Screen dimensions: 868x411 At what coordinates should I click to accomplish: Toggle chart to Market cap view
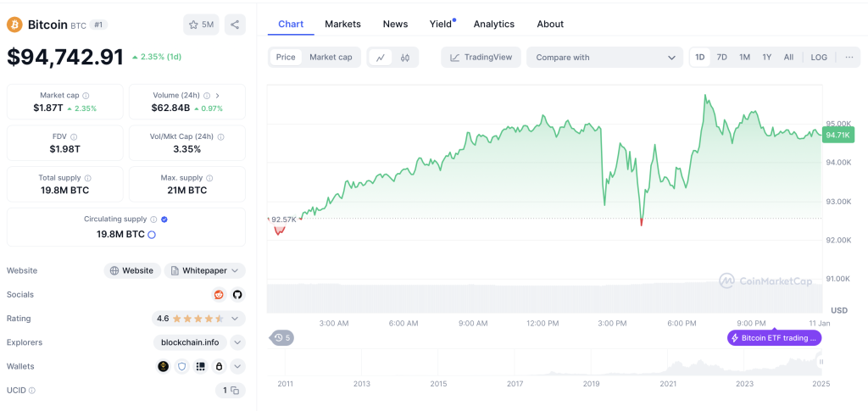[x=331, y=58]
